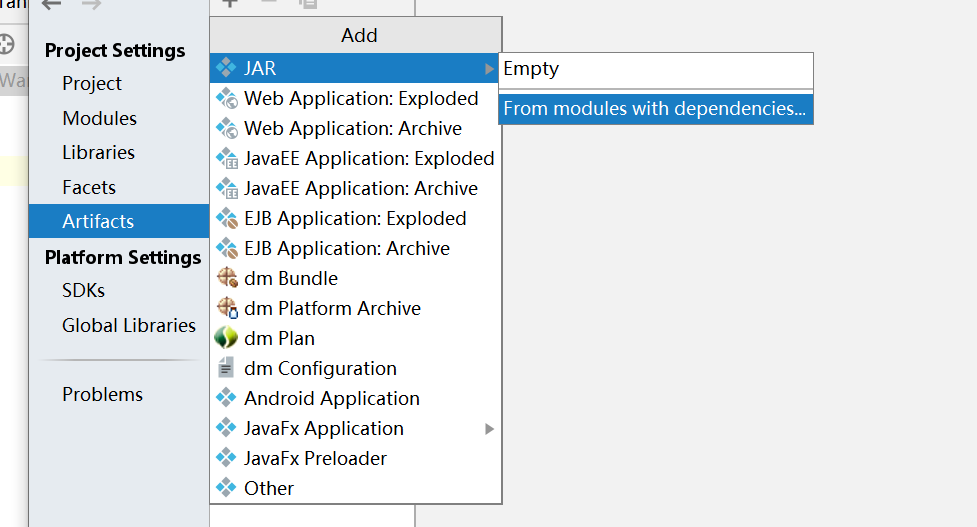Click the Other artifact icon
This screenshot has width=977, height=527.
[226, 488]
